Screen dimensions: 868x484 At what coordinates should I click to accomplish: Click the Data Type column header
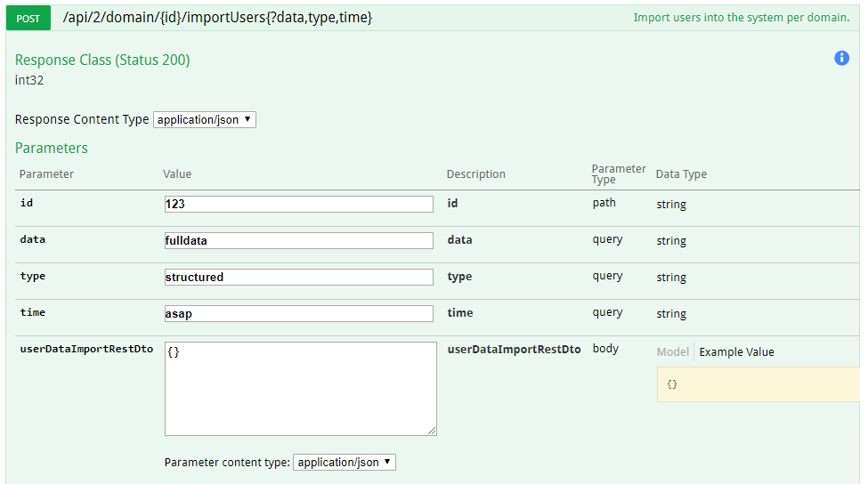coord(681,173)
